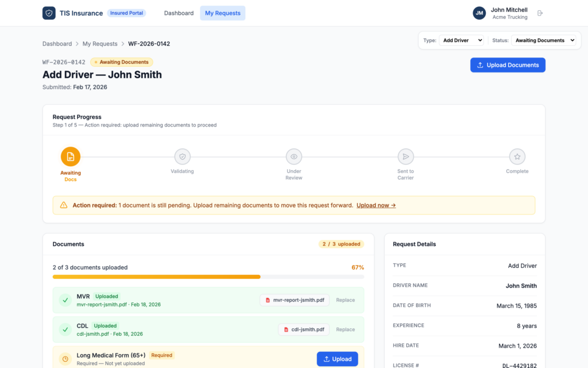Click the Awaiting Documents status badge
The width and height of the screenshot is (588, 368).
[122, 62]
